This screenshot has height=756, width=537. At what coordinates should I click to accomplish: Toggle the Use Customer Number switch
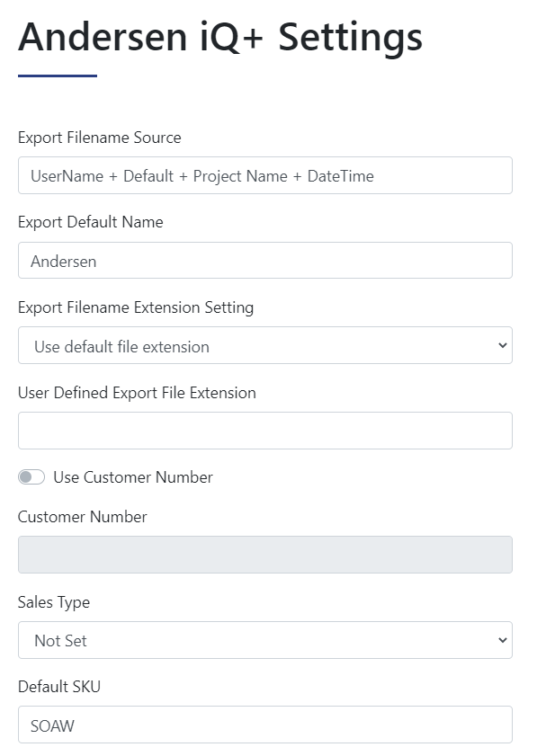coord(31,476)
